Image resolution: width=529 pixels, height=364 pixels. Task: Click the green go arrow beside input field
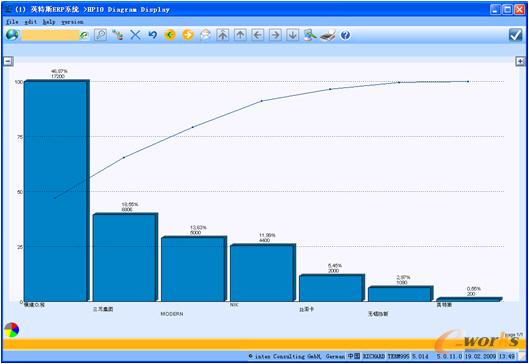coord(84,35)
